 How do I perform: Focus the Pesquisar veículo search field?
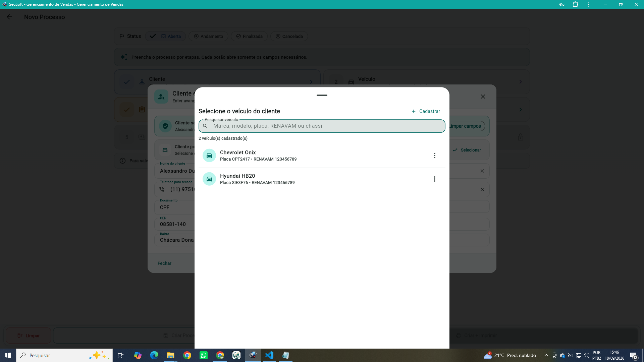pos(322,126)
